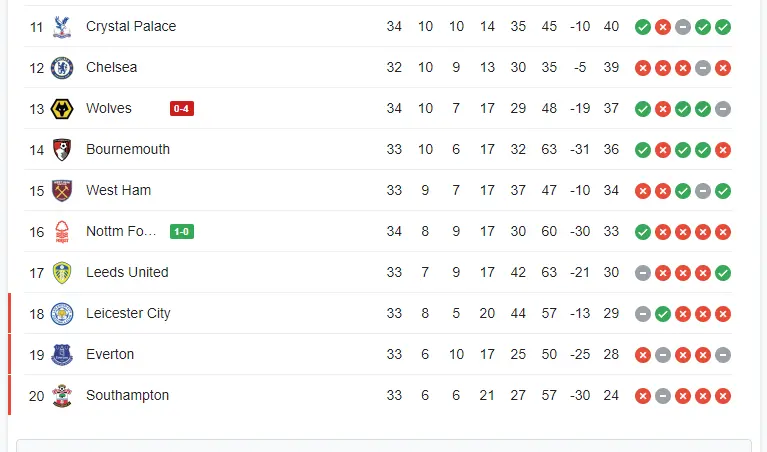Click the Chelsea club crest

point(63,68)
